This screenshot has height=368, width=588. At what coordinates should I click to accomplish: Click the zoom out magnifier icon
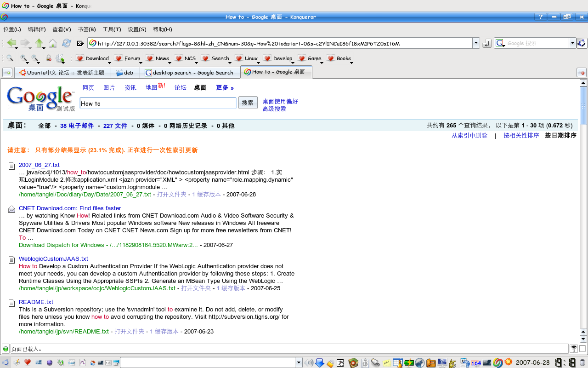[35, 58]
